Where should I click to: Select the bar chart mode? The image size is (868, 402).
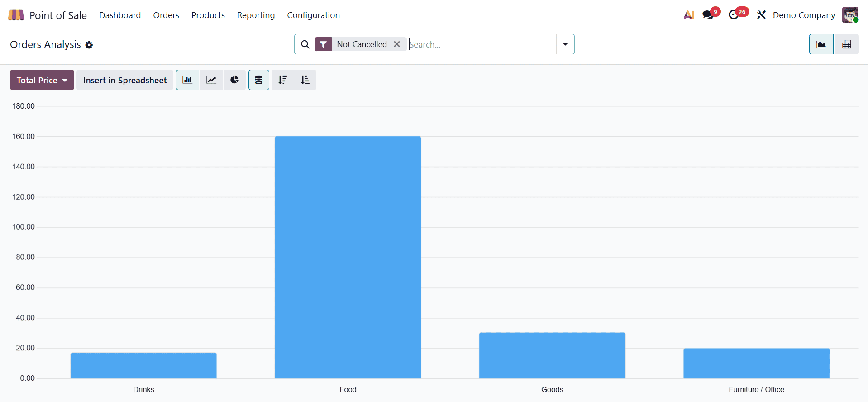(187, 80)
